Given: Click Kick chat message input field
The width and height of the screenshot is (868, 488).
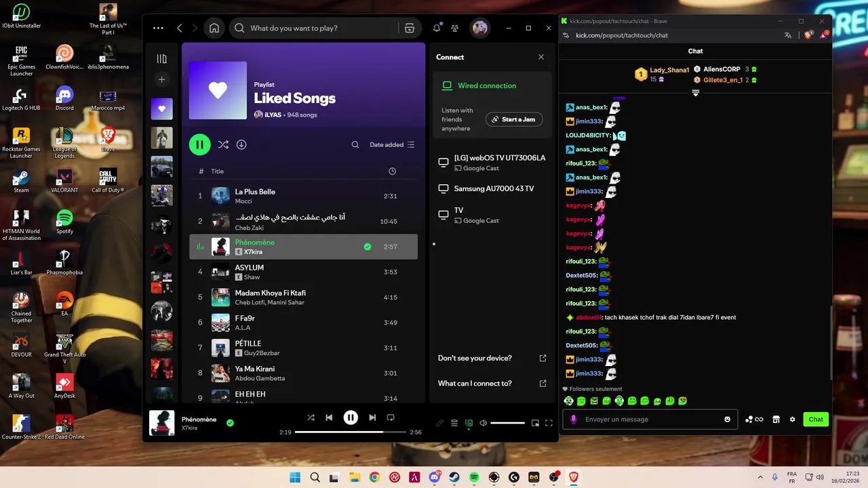Looking at the screenshot, I should tap(651, 419).
